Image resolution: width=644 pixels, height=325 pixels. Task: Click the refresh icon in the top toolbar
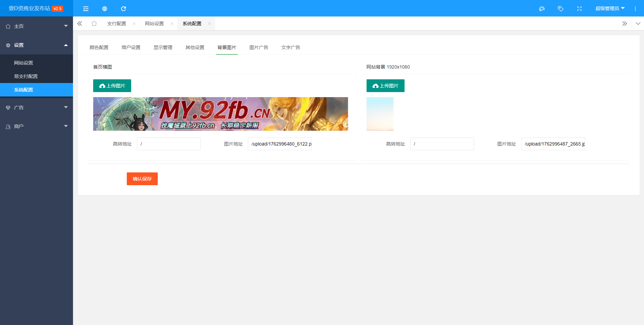[x=123, y=8]
